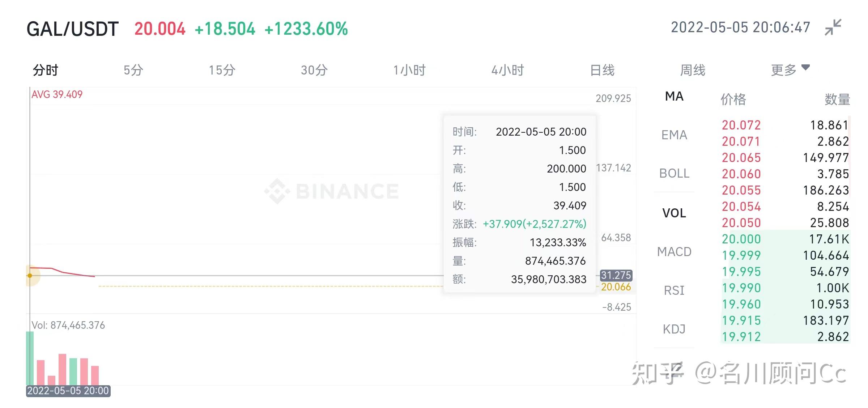Show the KDJ indicator
Image resolution: width=868 pixels, height=408 pixels.
pyautogui.click(x=674, y=329)
